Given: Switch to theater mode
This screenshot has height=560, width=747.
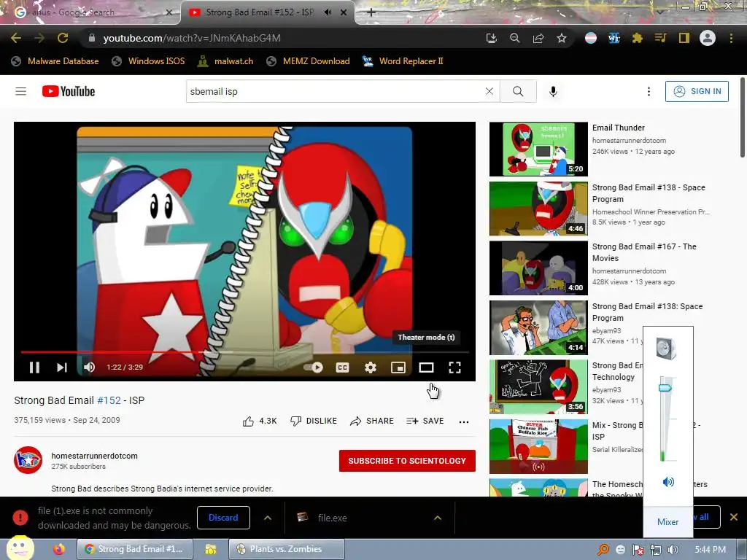Looking at the screenshot, I should click(426, 367).
